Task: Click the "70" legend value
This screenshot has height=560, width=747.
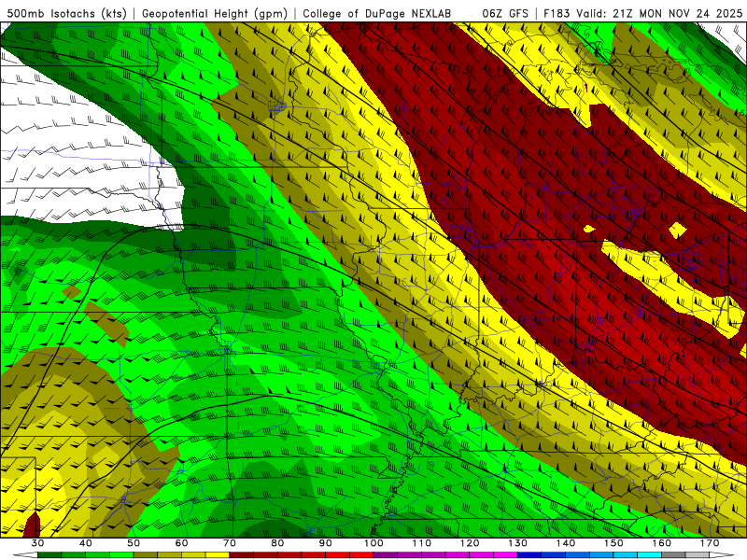Action: [x=230, y=543]
